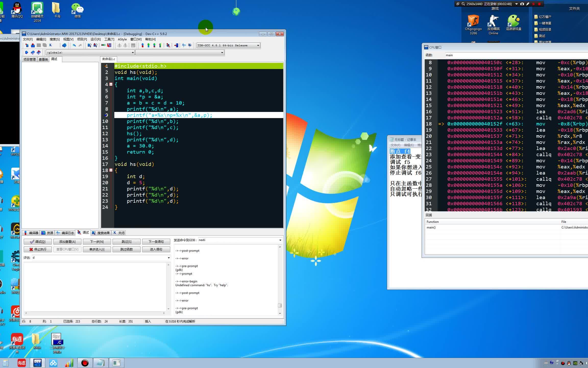Open the empty function dropdown beside (globals)
588x368 pixels.
click(x=222, y=53)
